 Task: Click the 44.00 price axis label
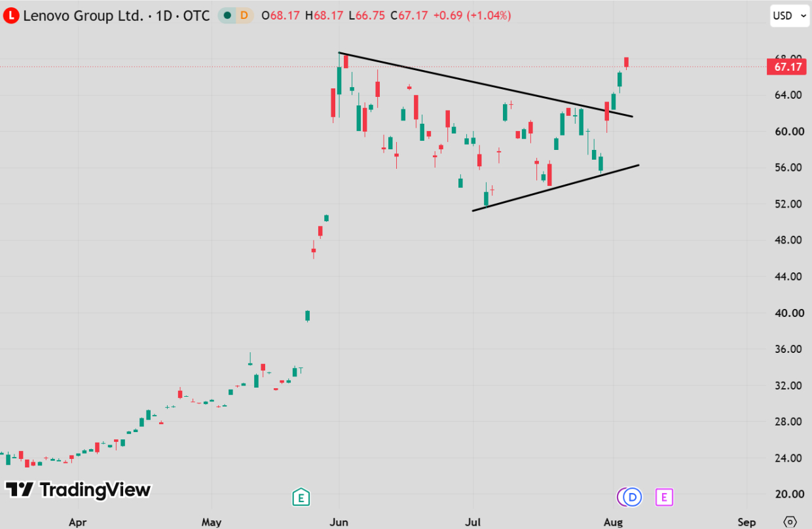click(788, 277)
